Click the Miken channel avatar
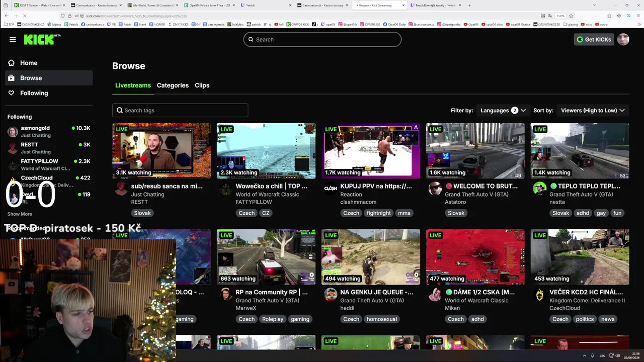Screen dimensions: 644x362 (435, 295)
